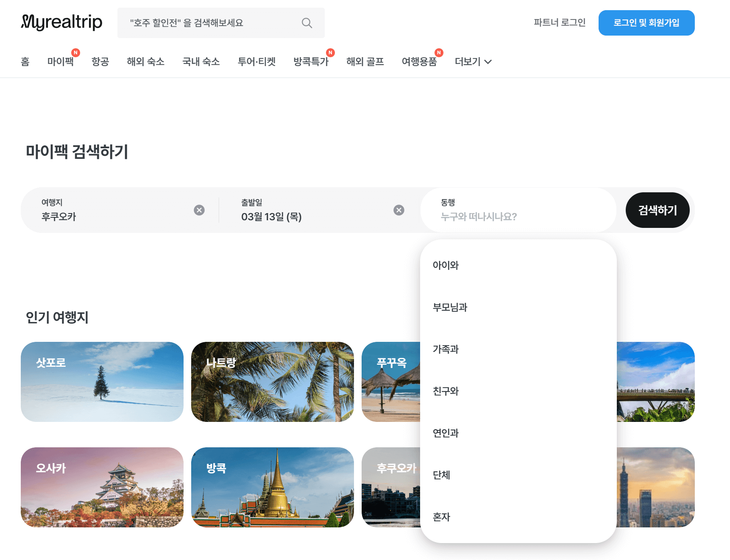730x560 pixels.
Task: Select 연인과 as travel companion
Action: tap(445, 433)
